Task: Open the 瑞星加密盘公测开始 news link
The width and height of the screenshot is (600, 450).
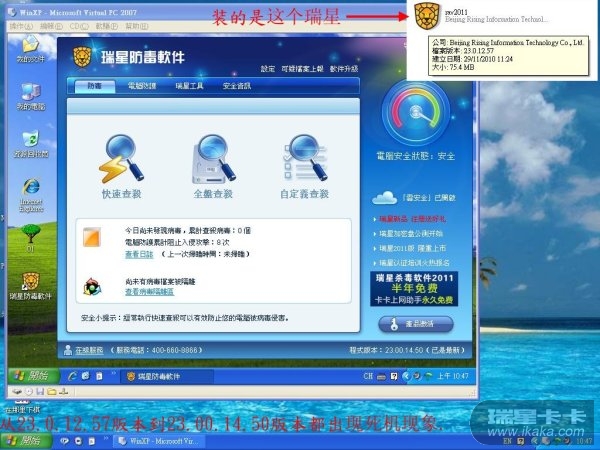Action: [411, 234]
